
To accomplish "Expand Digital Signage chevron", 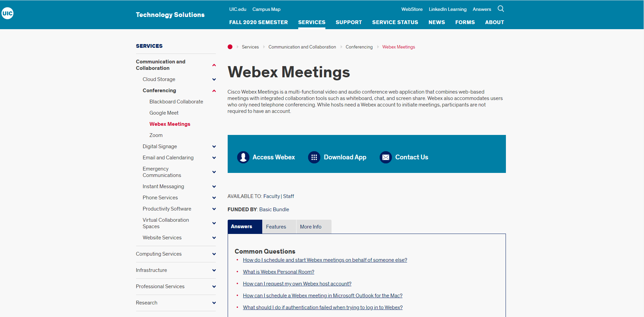I will [x=214, y=146].
